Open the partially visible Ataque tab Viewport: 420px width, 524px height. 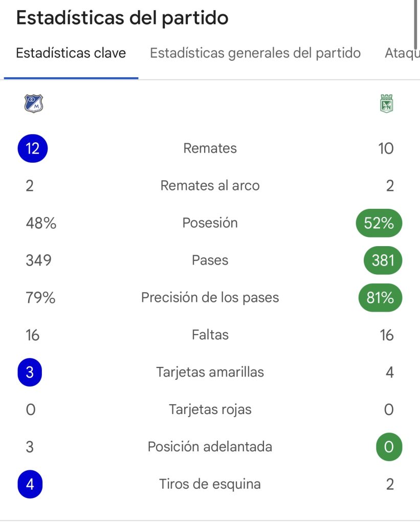pyautogui.click(x=402, y=53)
